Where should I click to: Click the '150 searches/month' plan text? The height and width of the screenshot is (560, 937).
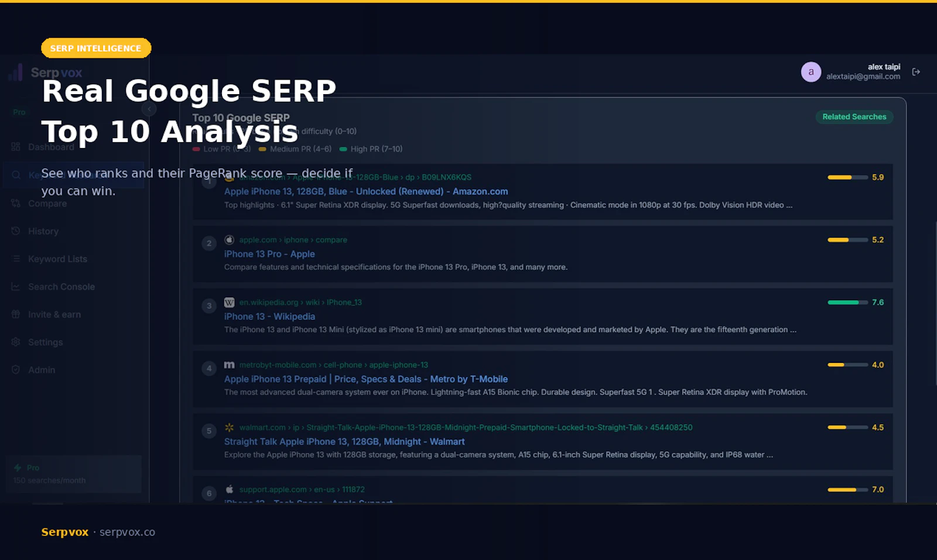[50, 480]
